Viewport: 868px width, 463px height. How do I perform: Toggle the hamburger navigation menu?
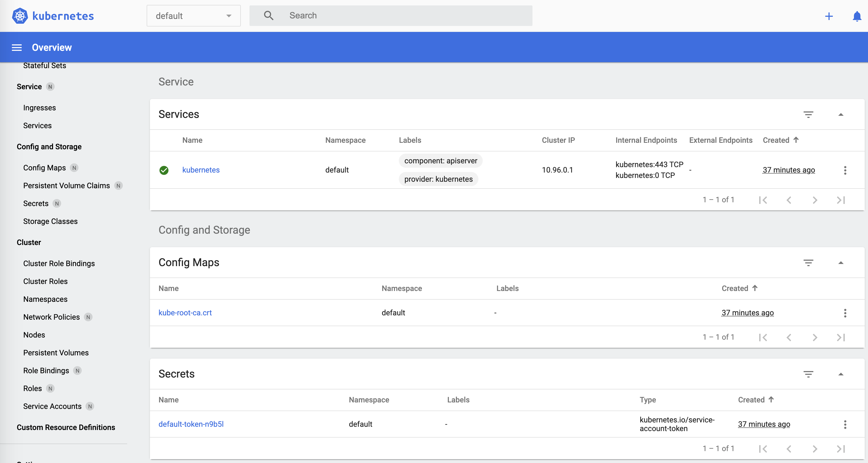(17, 48)
